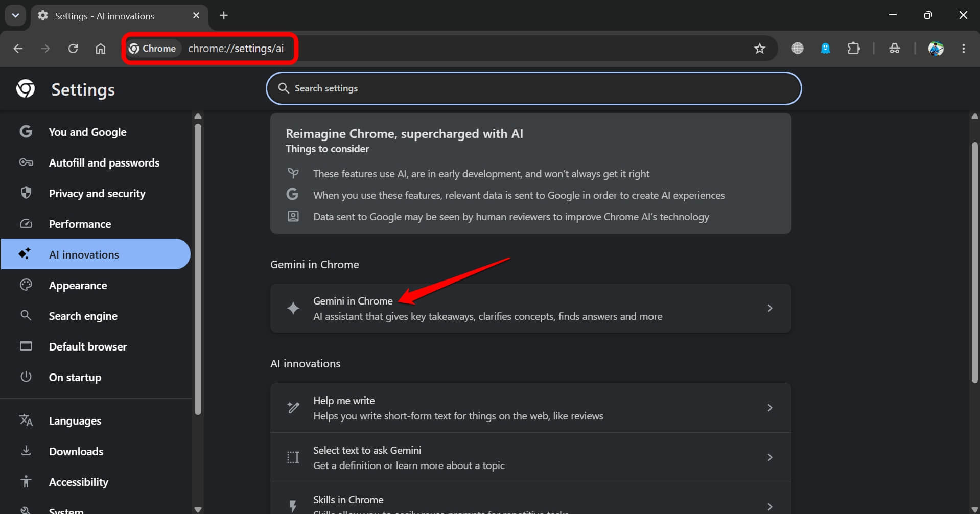Focus the Search settings field
980x514 pixels.
pos(533,88)
